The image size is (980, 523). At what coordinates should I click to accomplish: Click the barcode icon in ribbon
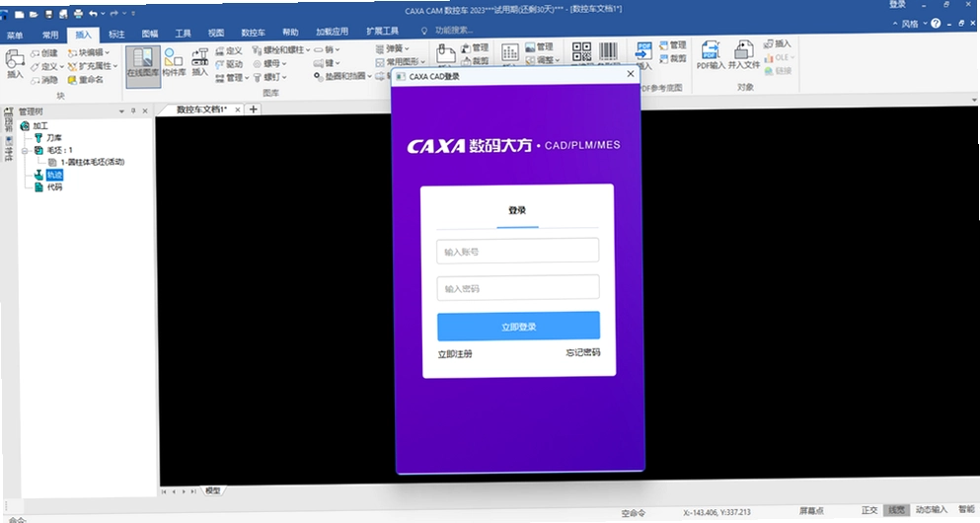tap(608, 51)
